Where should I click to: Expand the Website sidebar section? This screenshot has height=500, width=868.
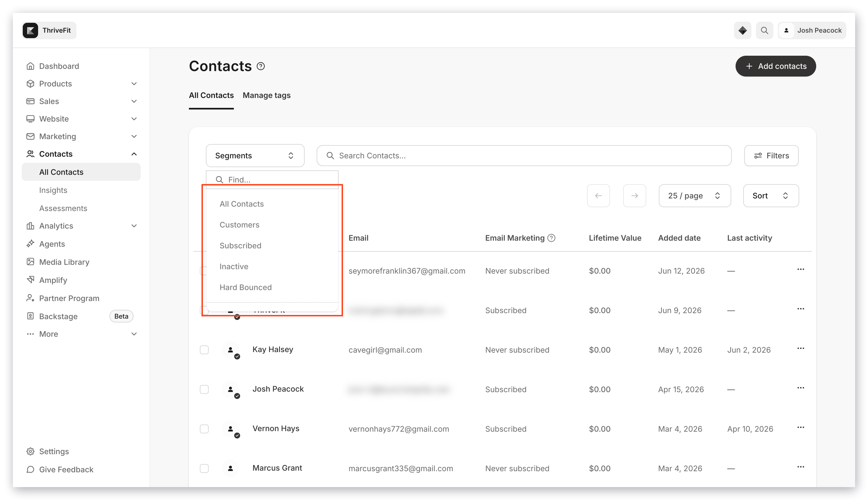pos(134,119)
